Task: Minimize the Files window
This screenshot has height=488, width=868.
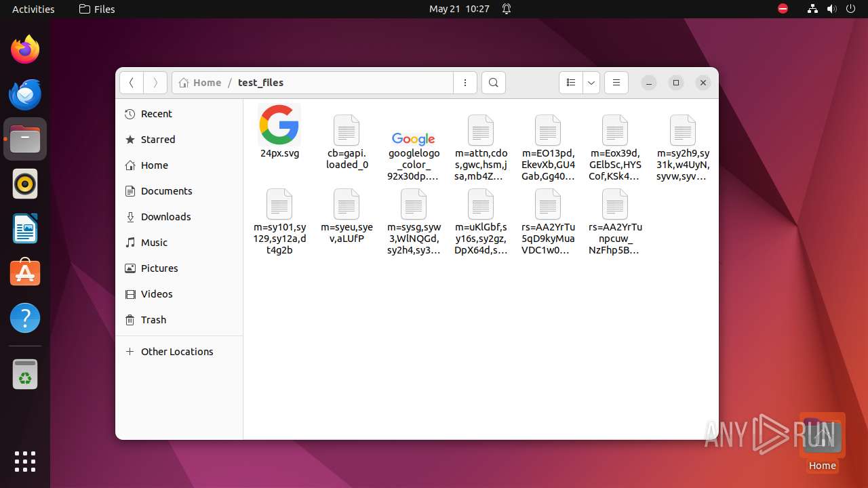Action: (649, 83)
